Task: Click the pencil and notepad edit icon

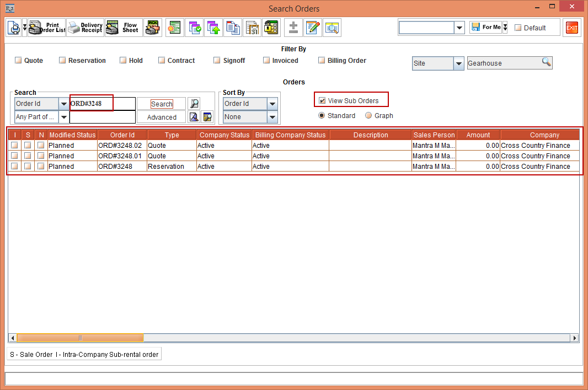Action: [313, 28]
